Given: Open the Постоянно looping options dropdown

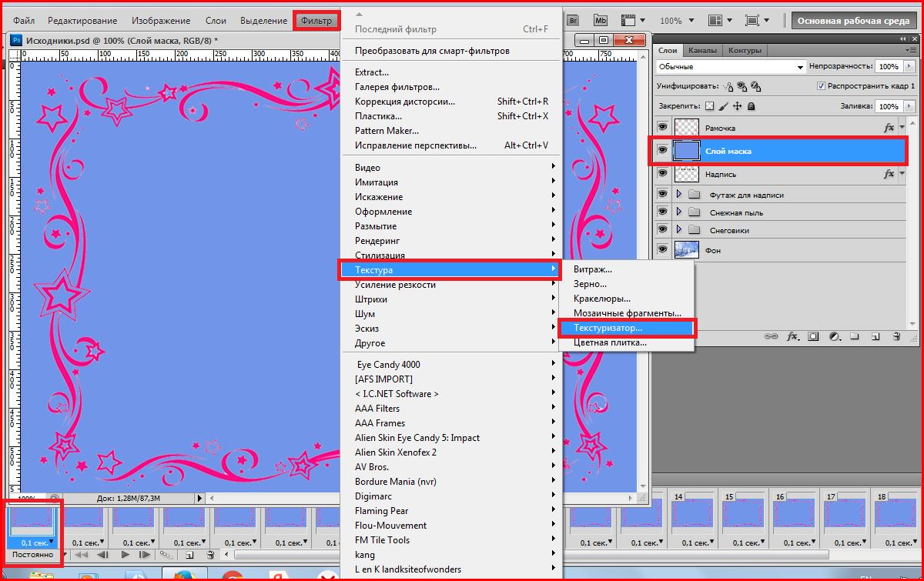Looking at the screenshot, I should [36, 554].
